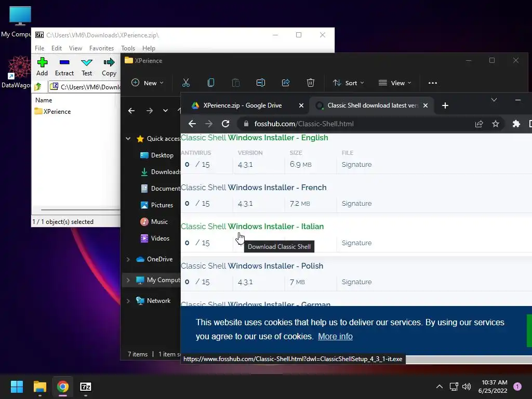Viewport: 532px width, 399px height.
Task: Open Chrome tab search chevron
Action: pos(494,100)
